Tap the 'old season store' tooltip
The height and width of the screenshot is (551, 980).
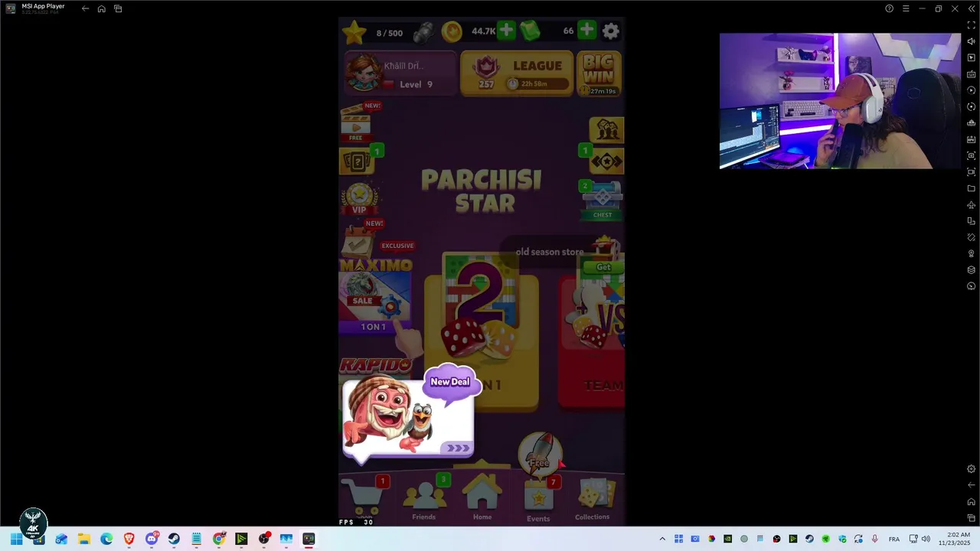[x=549, y=252]
